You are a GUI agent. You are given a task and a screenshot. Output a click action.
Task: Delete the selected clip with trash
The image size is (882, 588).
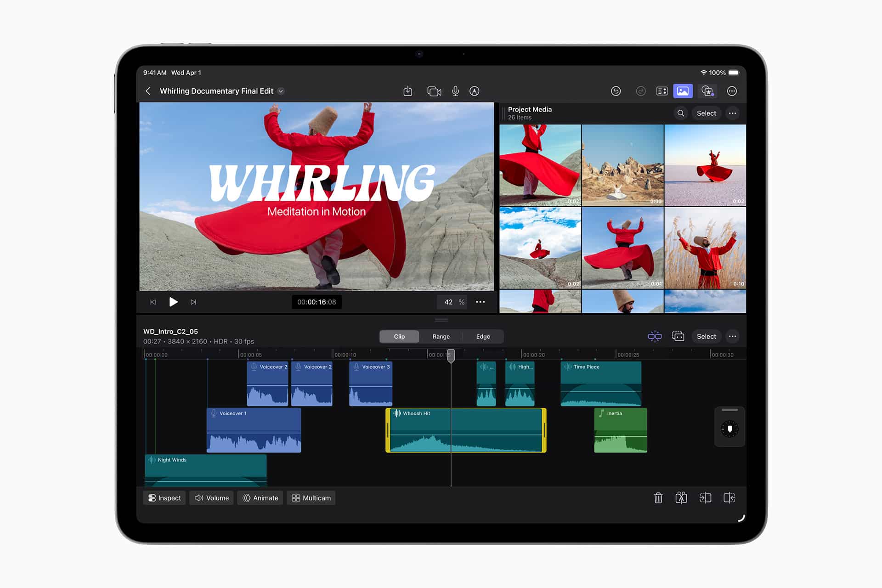click(658, 498)
